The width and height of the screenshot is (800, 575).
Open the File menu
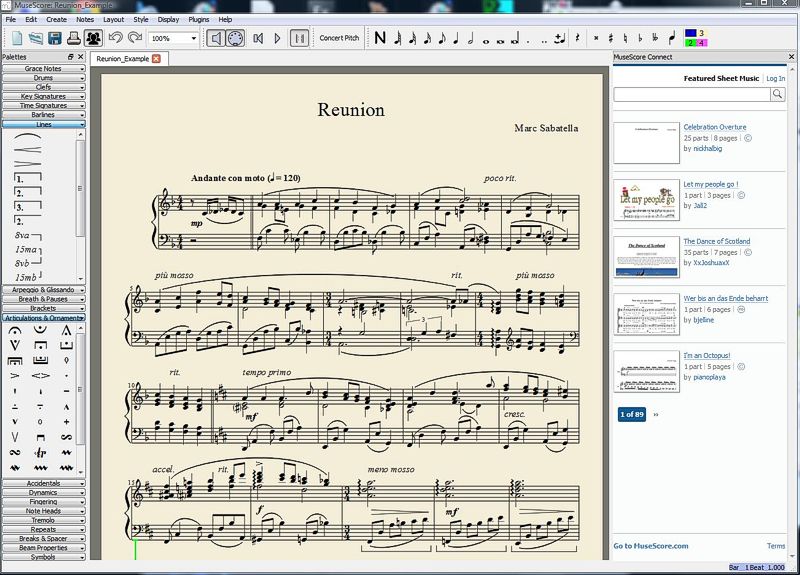tap(11, 19)
